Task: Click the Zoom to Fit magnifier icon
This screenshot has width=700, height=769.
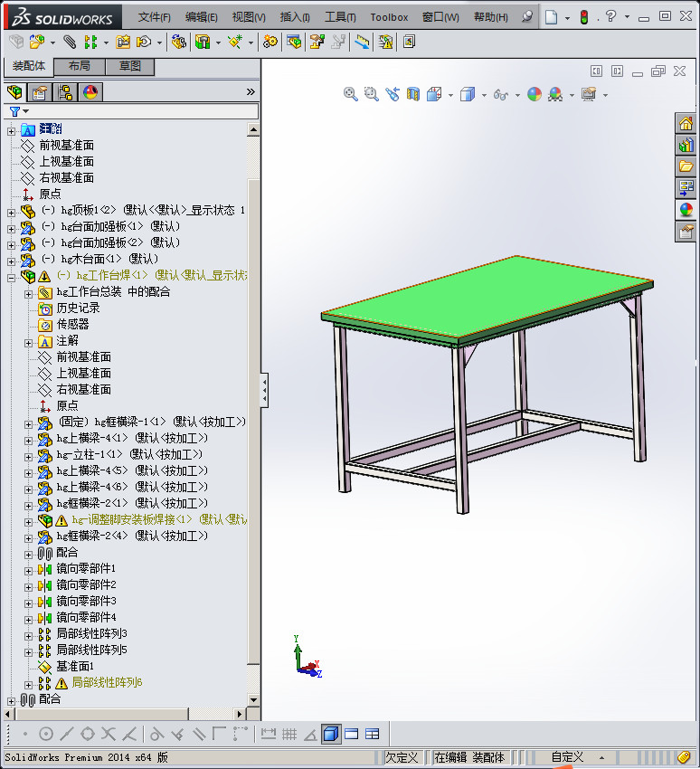Action: click(x=350, y=94)
